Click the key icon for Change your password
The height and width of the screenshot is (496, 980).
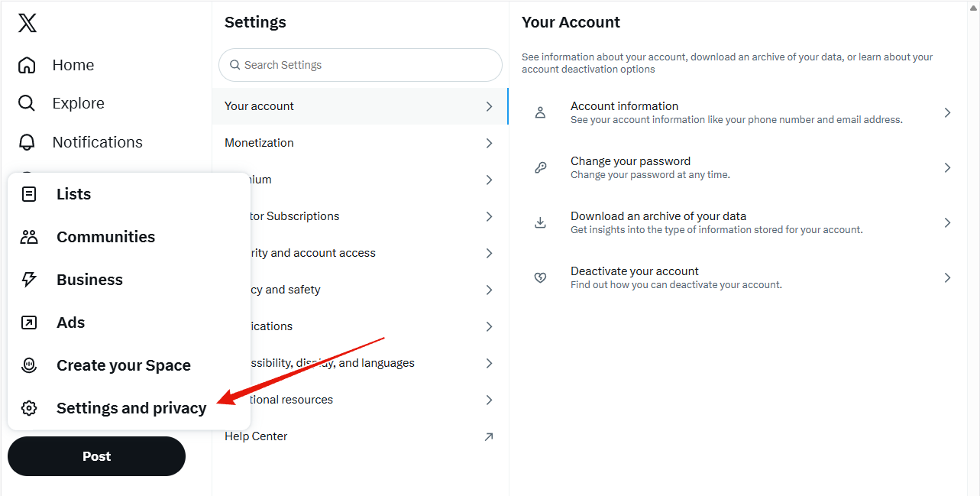click(x=540, y=167)
